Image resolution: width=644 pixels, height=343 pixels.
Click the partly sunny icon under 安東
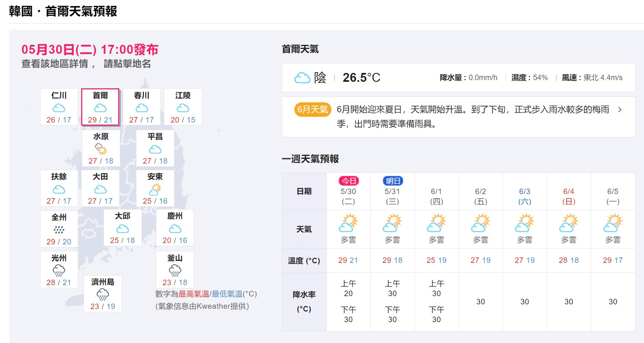(x=155, y=189)
